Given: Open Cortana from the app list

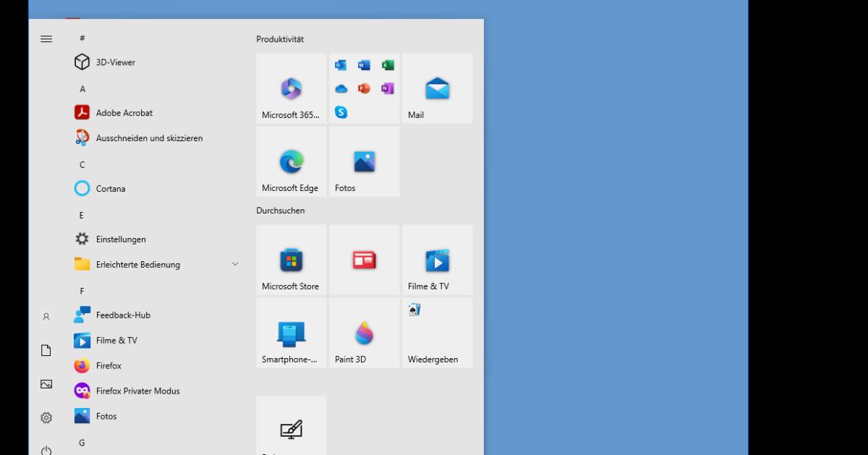Looking at the screenshot, I should click(156, 189).
